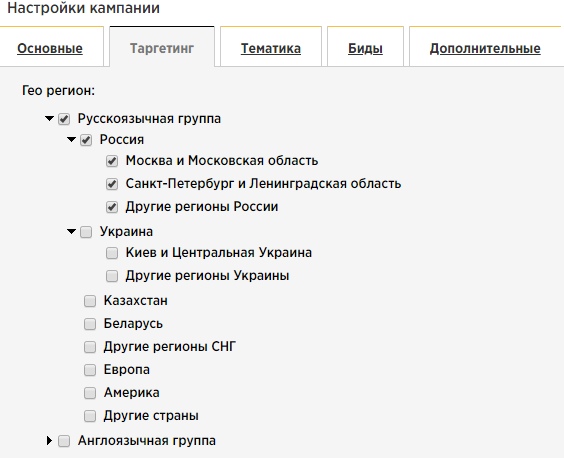Image resolution: width=564 pixels, height=458 pixels.
Task: Go to the Дополнительные tab
Action: pos(485,48)
